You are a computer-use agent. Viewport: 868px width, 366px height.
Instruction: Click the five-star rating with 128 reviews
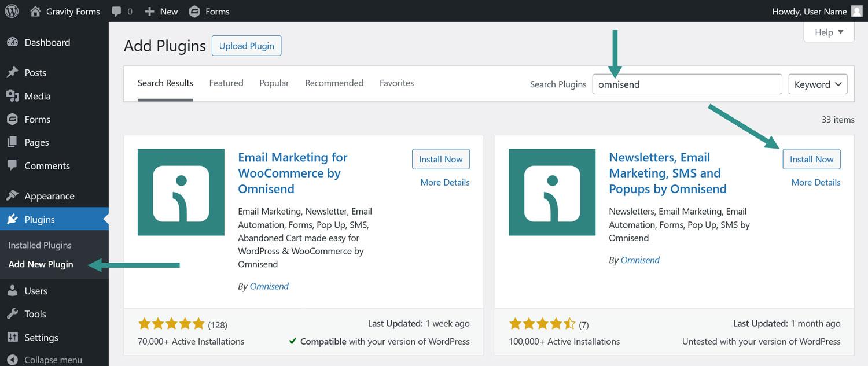(x=171, y=324)
